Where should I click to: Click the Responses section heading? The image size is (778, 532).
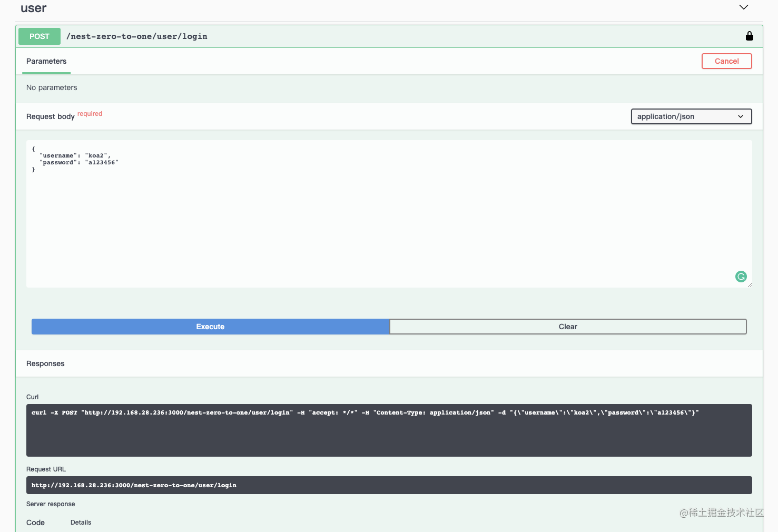pos(45,363)
